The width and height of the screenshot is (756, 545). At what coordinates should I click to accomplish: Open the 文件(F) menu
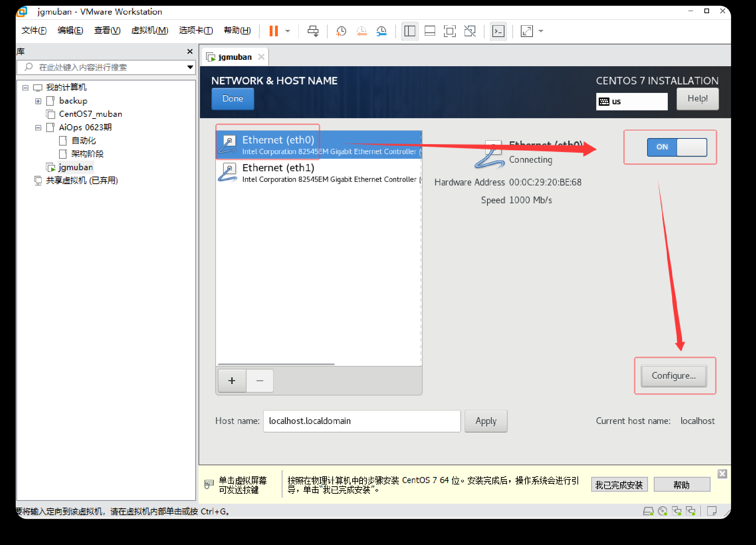point(34,31)
